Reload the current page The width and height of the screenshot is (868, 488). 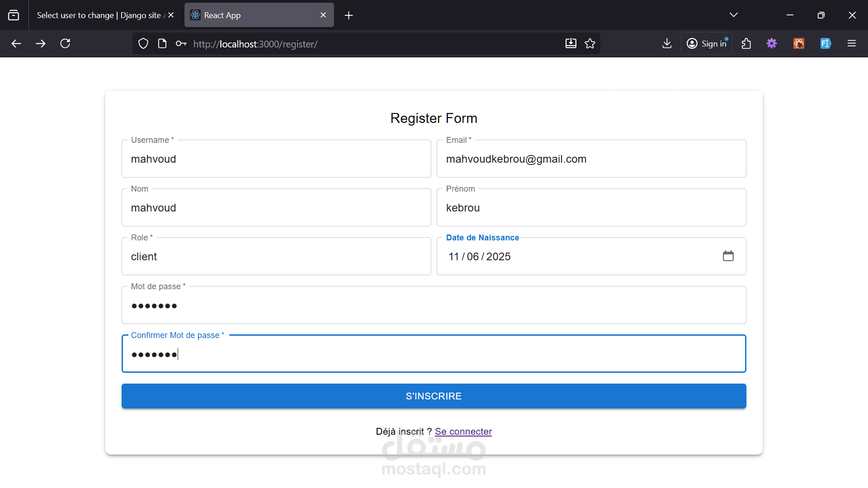click(65, 44)
